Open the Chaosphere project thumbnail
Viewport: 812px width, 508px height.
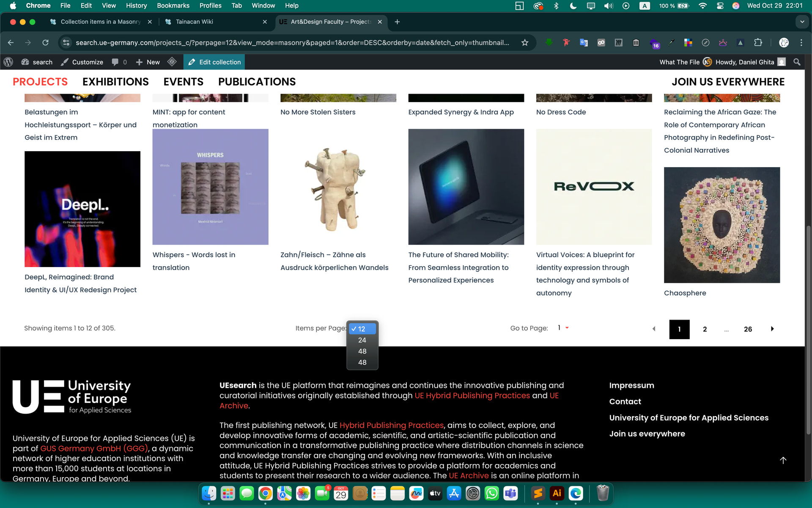[x=721, y=225]
